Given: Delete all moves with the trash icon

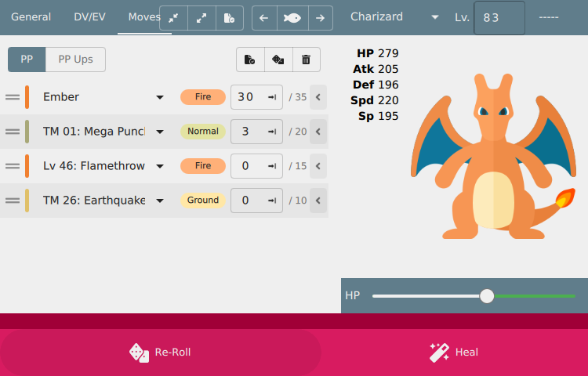Looking at the screenshot, I should pyautogui.click(x=306, y=60).
